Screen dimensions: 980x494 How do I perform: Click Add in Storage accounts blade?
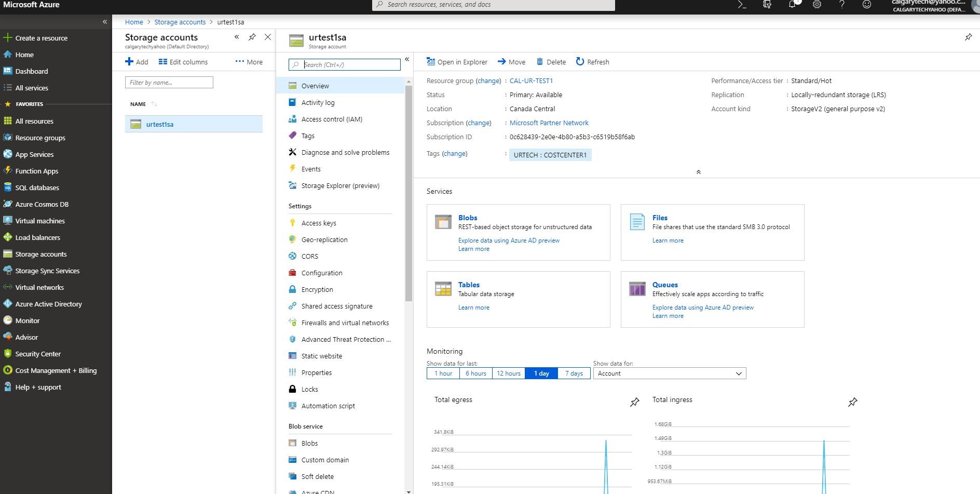137,62
